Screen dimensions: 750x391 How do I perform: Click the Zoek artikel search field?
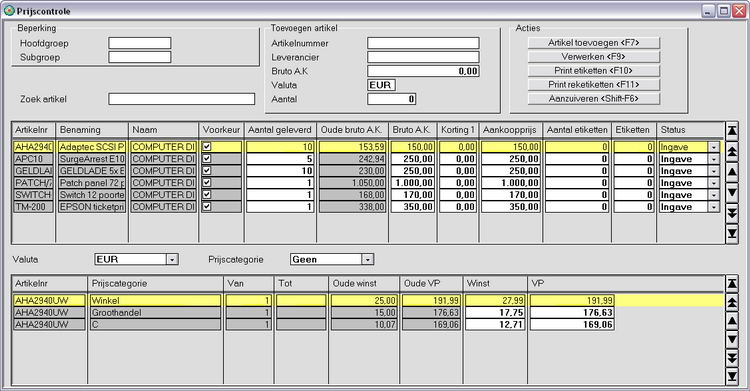182,99
